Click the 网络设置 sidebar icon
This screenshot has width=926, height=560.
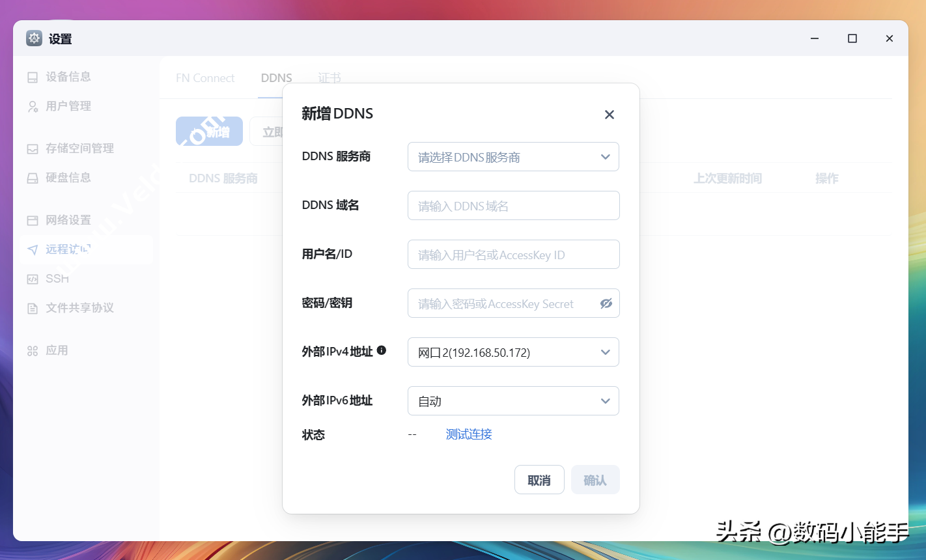(x=33, y=221)
